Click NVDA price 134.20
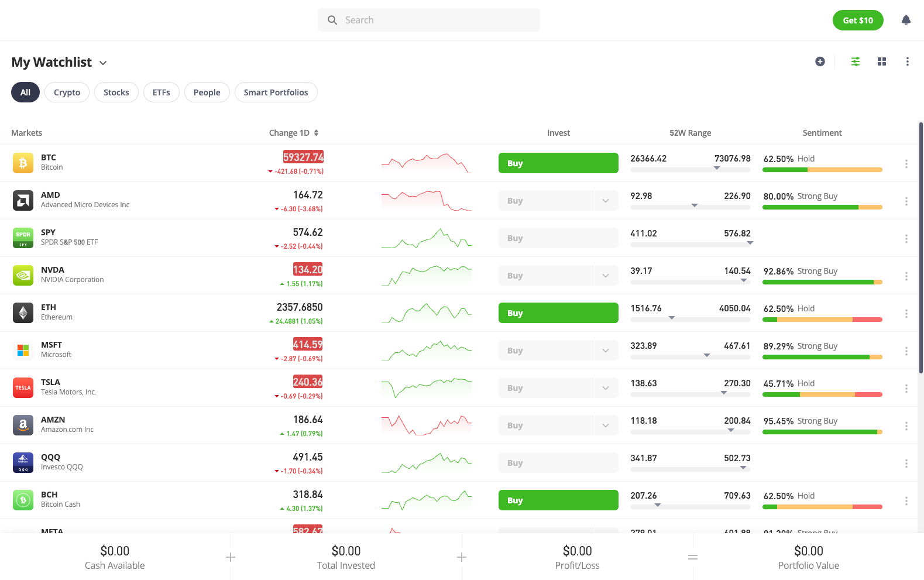 click(x=308, y=270)
